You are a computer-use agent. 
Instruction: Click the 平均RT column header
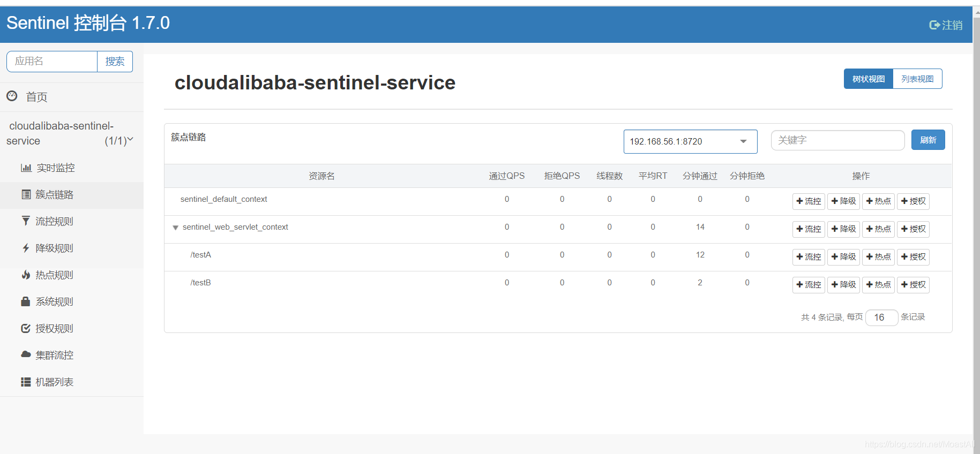pos(653,176)
